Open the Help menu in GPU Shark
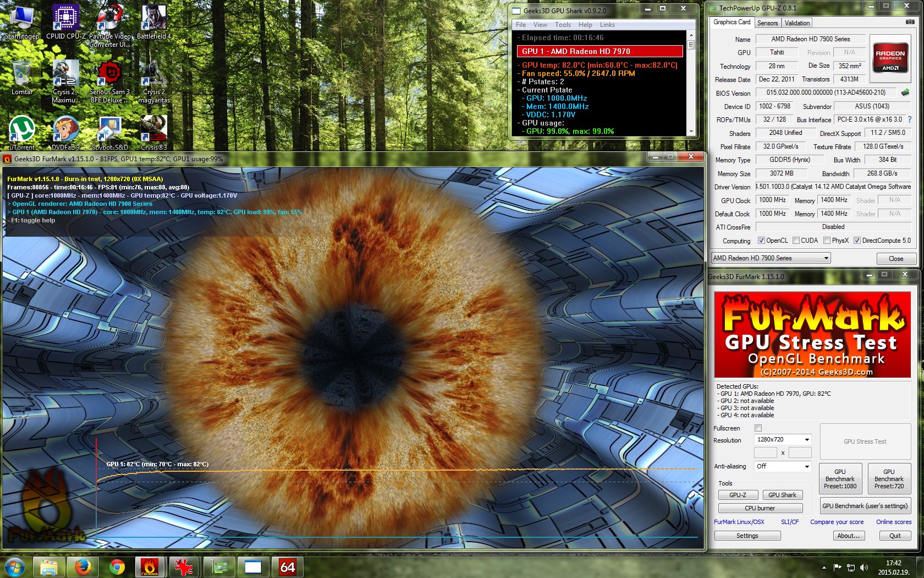 pyautogui.click(x=585, y=25)
